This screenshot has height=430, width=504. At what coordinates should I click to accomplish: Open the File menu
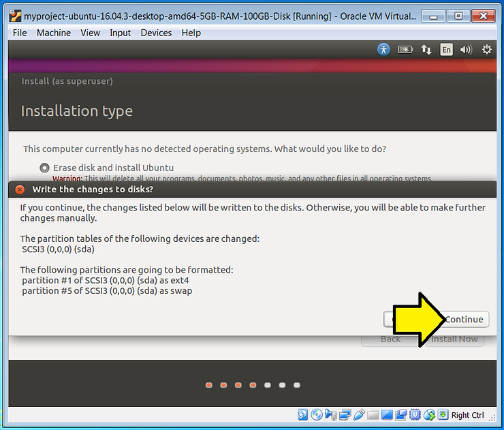[20, 33]
